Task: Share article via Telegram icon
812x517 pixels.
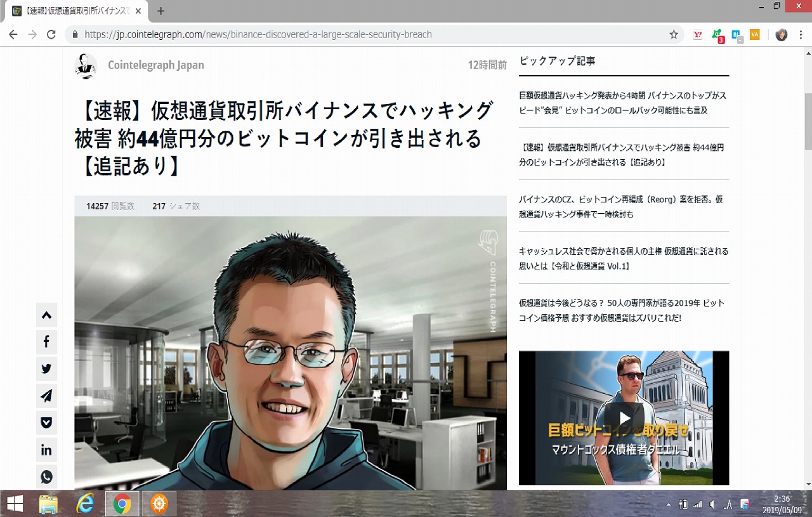Action: (46, 396)
